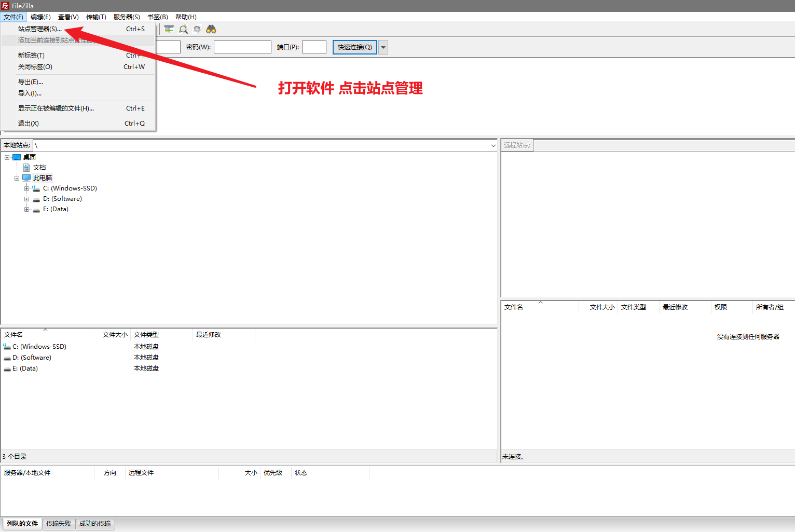Open the 书签(B) menu
Image resolution: width=795 pixels, height=532 pixels.
point(158,17)
